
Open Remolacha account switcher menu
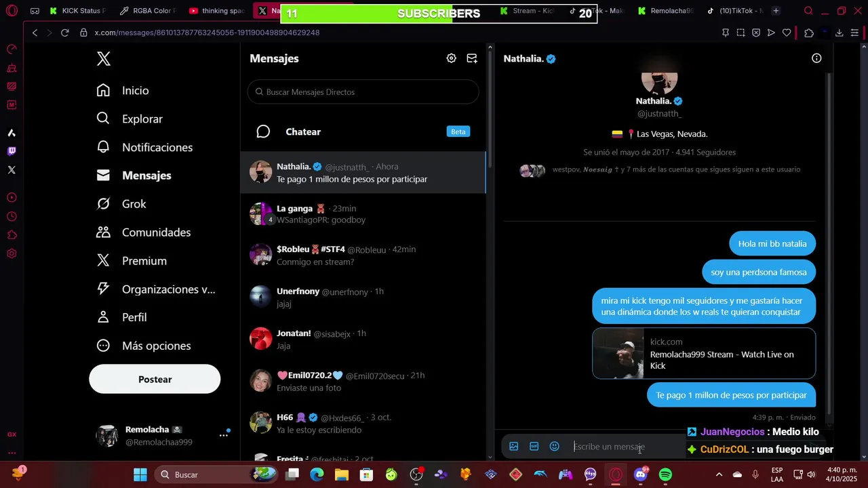[162, 436]
